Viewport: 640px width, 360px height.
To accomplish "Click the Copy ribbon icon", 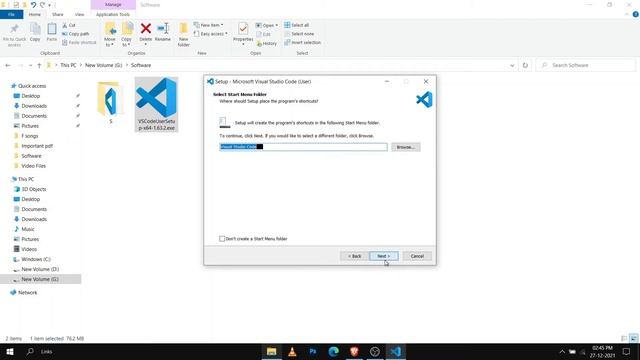I will click(35, 32).
